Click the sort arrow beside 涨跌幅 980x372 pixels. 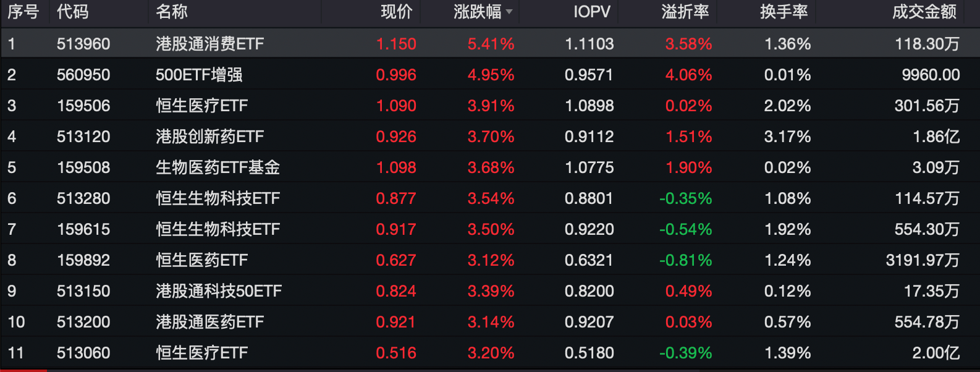tap(509, 12)
